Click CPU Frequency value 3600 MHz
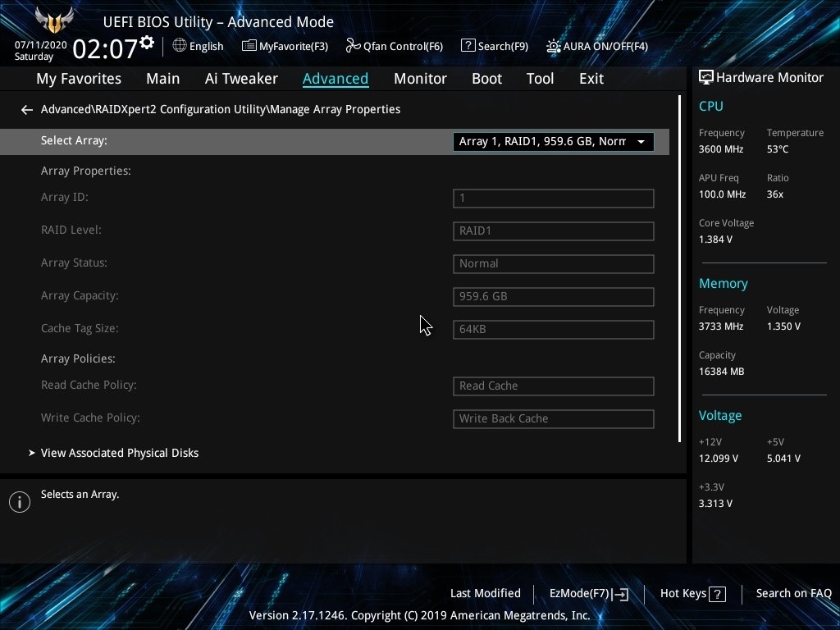 click(x=721, y=149)
